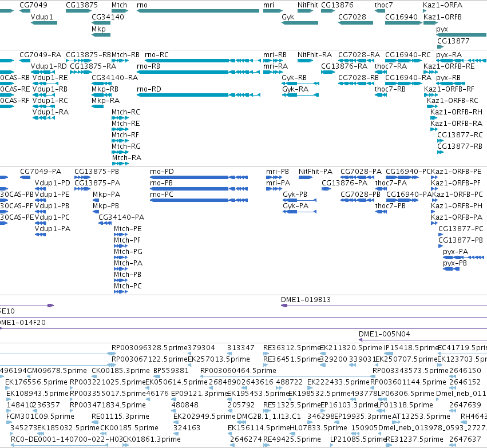Select the CG34140-RA transcript label
This screenshot has height=448, width=487.
click(114, 78)
